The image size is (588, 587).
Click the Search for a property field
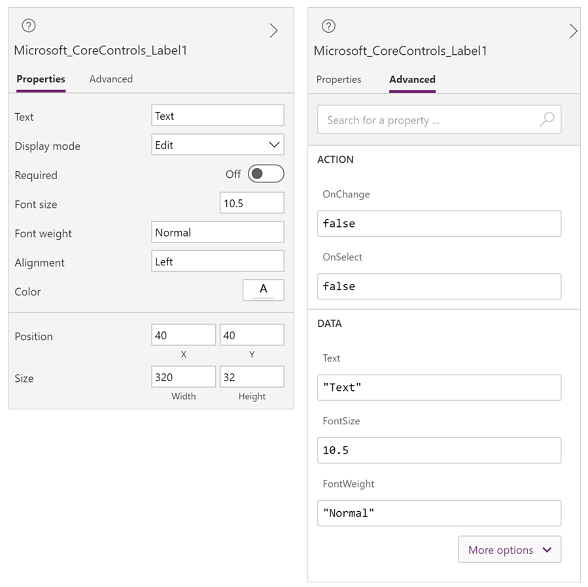pos(439,119)
